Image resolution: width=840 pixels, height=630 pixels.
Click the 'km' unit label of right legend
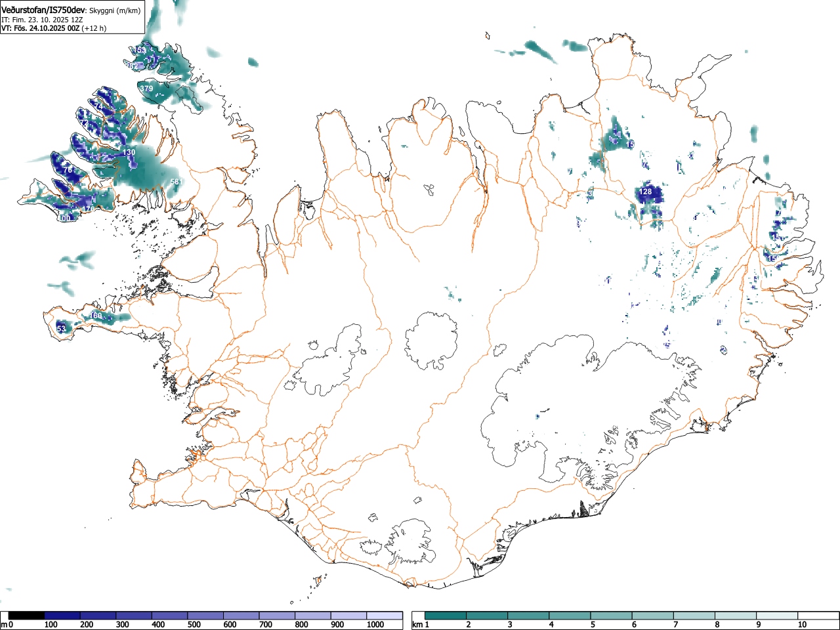pos(417,625)
